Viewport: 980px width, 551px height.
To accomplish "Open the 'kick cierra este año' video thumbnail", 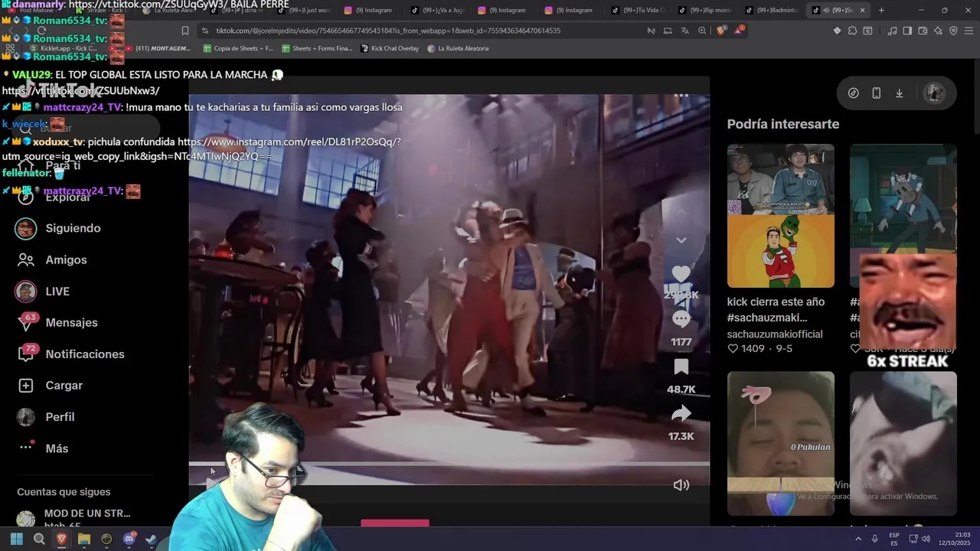I will click(x=780, y=216).
